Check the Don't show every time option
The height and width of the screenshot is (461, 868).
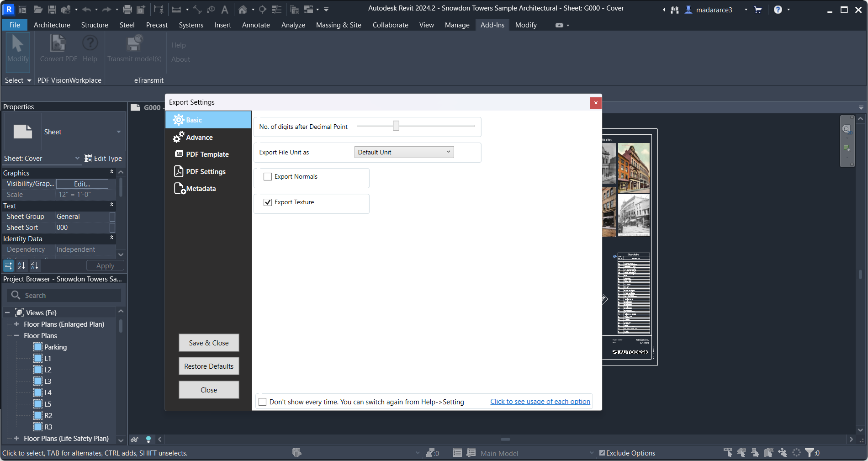tap(263, 402)
